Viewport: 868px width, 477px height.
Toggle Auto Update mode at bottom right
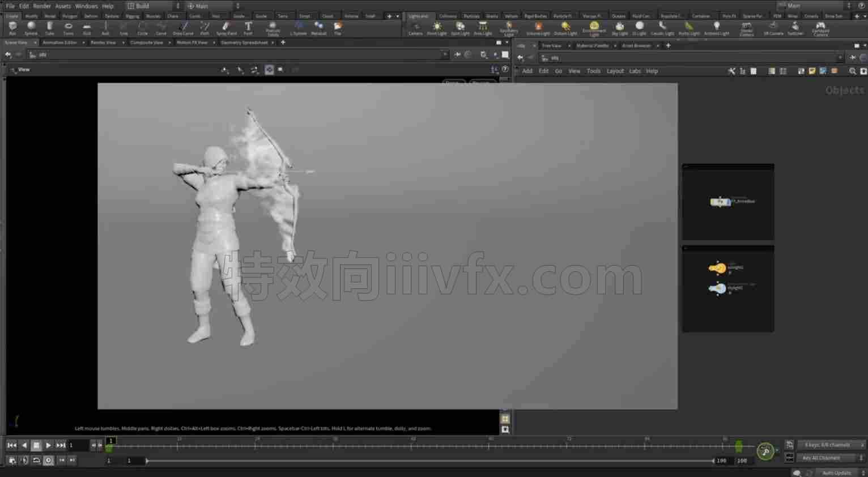point(840,472)
